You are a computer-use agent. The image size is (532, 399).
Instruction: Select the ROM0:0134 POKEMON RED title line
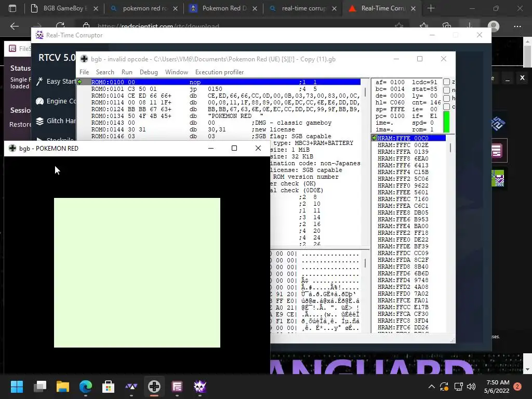[x=225, y=116]
